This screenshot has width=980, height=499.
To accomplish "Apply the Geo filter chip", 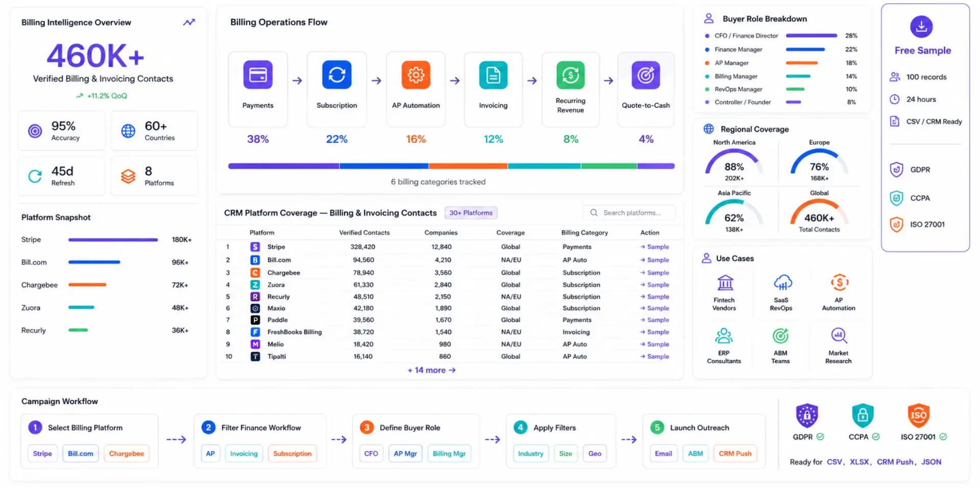I will [595, 454].
